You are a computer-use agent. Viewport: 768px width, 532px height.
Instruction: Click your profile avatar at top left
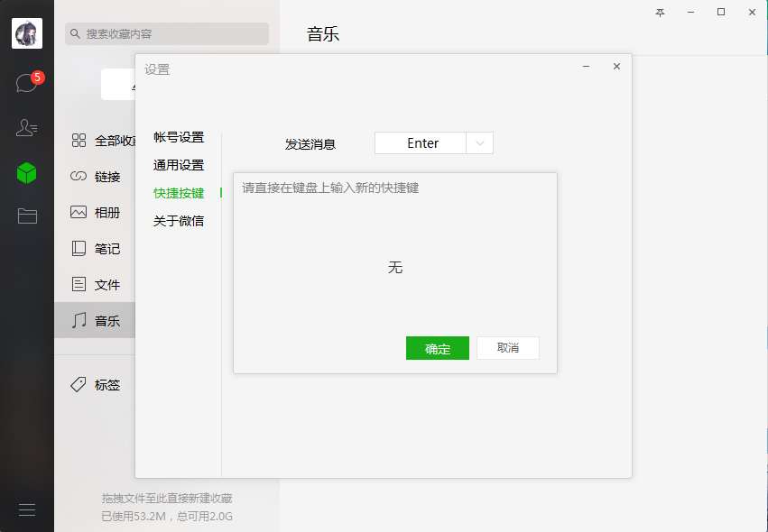[x=26, y=33]
